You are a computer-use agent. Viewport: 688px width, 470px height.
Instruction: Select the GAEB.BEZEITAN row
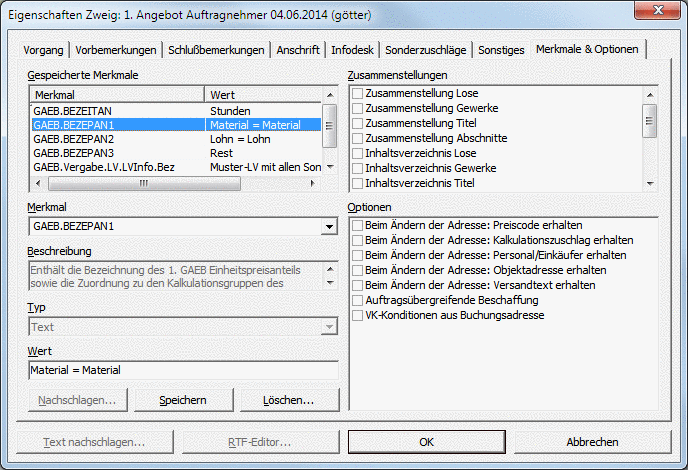coord(176,111)
